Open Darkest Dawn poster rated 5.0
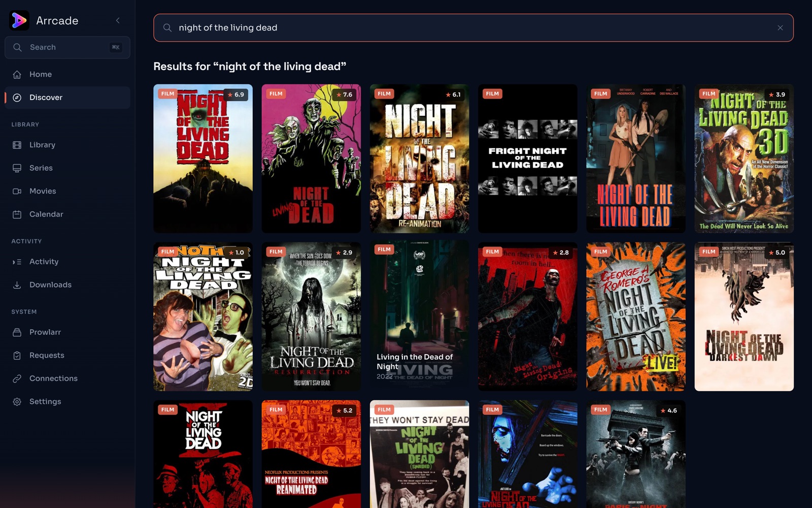The height and width of the screenshot is (508, 812). 744,316
